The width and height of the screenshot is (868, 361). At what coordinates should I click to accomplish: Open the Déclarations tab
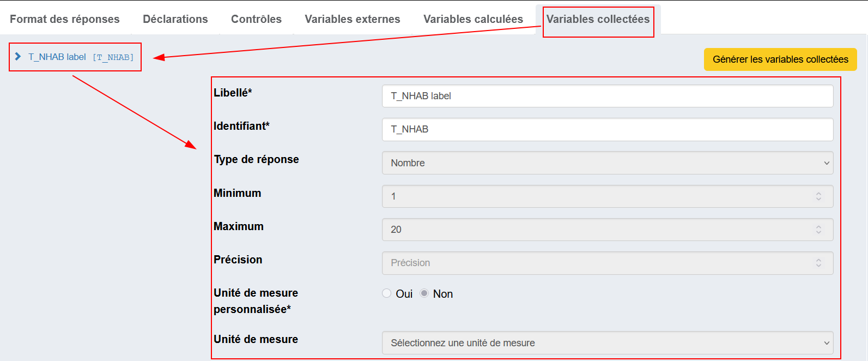pyautogui.click(x=175, y=19)
